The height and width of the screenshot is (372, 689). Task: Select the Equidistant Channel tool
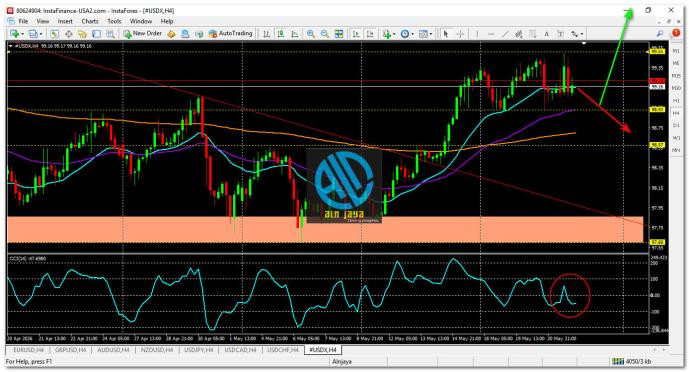(519, 34)
